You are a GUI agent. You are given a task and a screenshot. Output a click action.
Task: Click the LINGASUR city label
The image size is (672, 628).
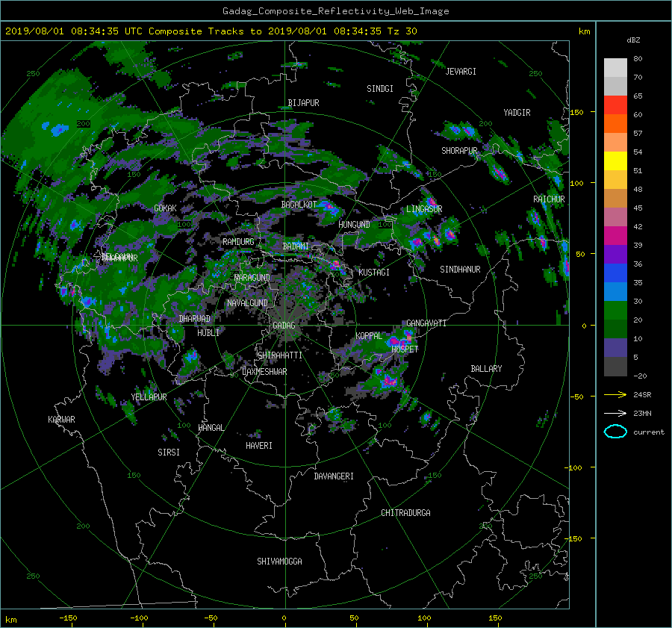424,209
